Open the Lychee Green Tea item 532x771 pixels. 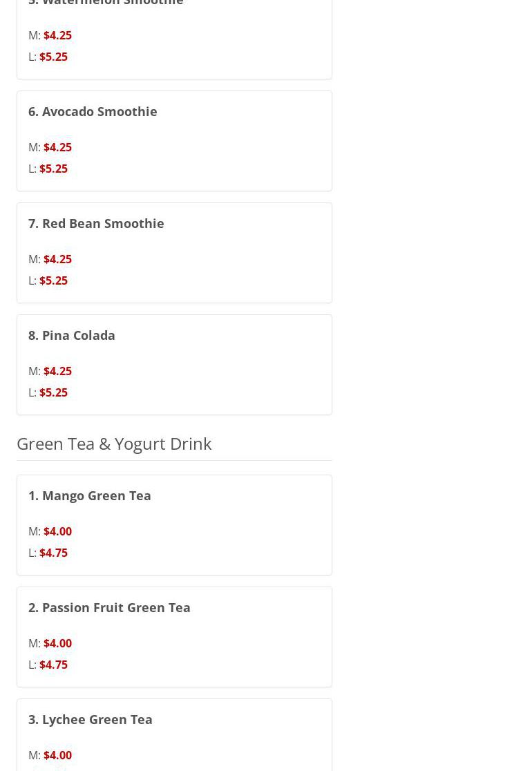coord(174,735)
